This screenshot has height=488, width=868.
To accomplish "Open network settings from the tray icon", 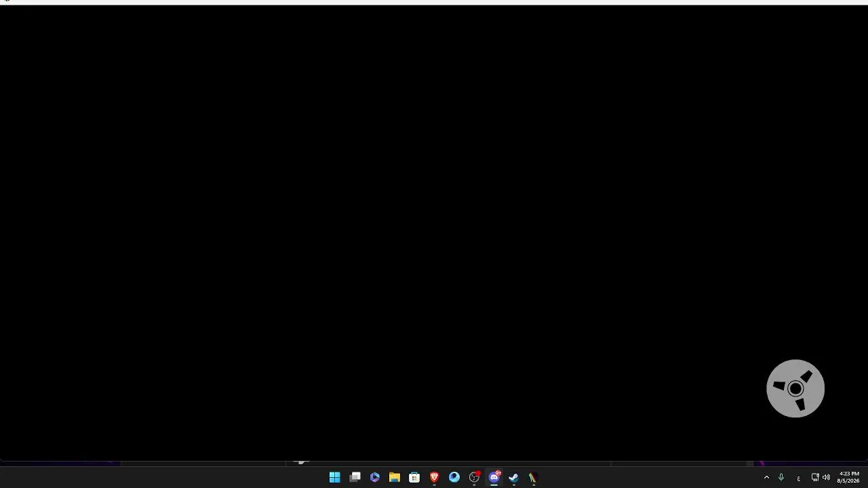I will 815,478.
